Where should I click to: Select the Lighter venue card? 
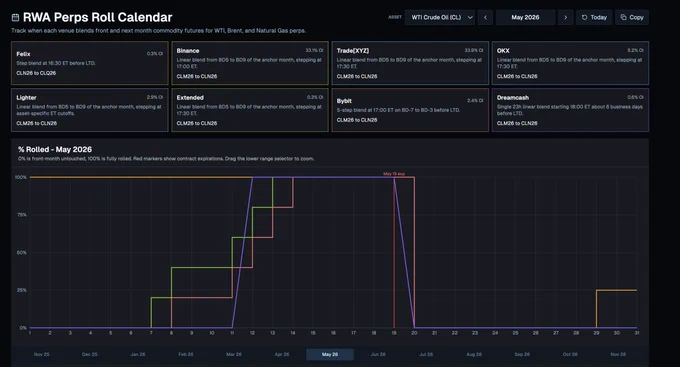[90, 110]
